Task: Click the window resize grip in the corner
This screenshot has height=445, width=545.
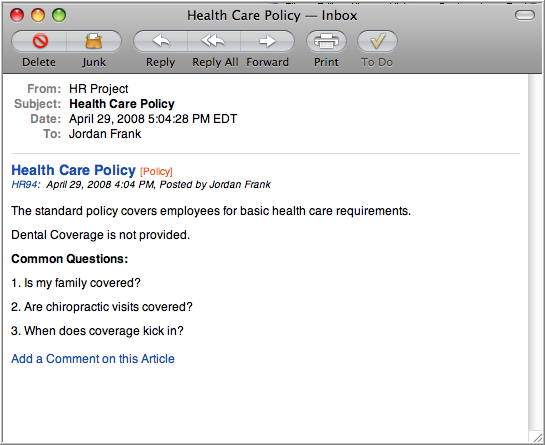Action: coord(536,437)
